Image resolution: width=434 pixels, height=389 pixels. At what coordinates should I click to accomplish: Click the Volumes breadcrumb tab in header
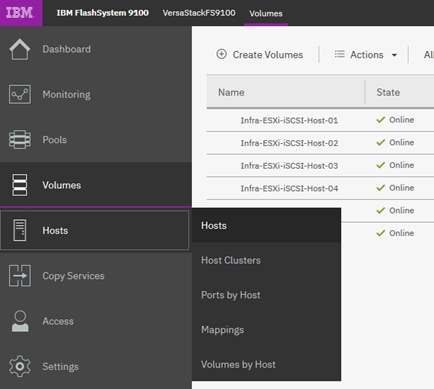click(266, 13)
